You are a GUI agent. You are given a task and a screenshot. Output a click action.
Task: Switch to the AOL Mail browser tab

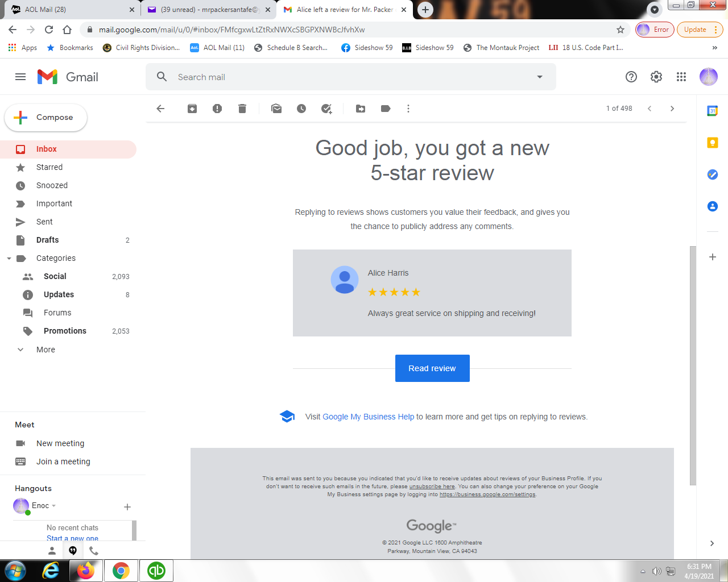(x=68, y=10)
